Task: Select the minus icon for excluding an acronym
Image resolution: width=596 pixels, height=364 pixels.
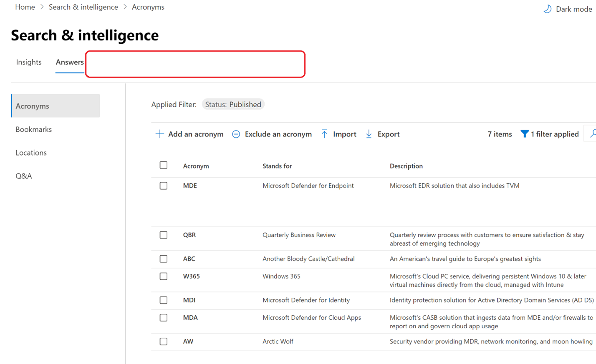Action: (x=236, y=134)
